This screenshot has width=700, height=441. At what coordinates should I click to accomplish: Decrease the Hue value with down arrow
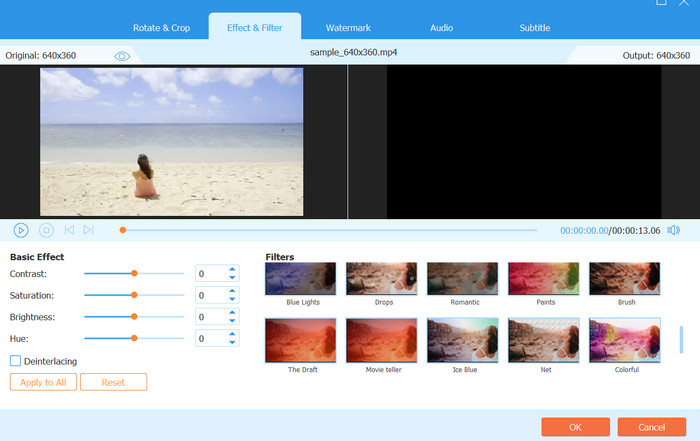232,342
